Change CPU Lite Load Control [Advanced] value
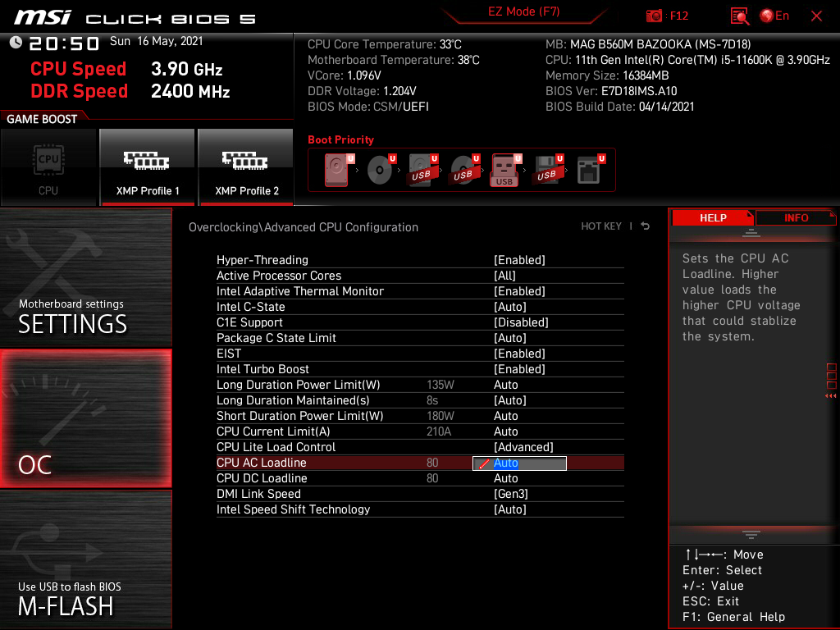This screenshot has width=840, height=630. (x=523, y=447)
